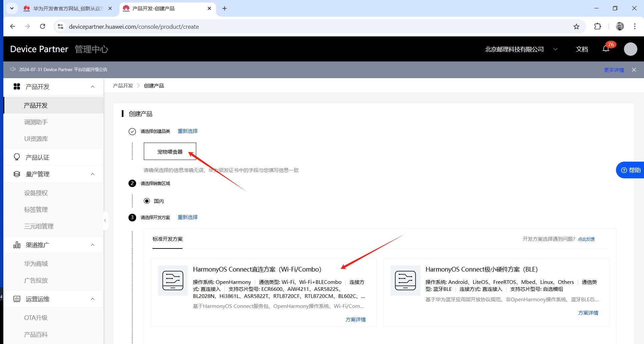
Task: Collapse the 运营运维 sidebar section
Action: tap(93, 299)
